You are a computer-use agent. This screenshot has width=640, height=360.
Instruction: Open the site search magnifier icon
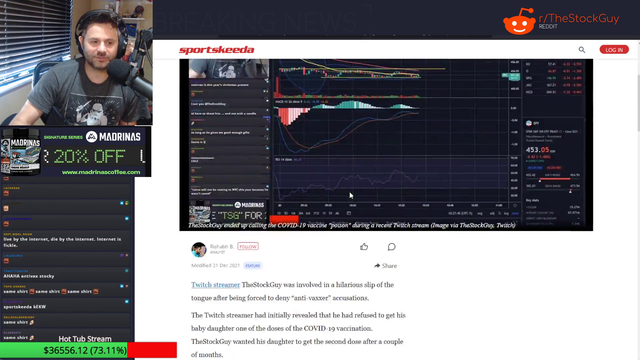(x=582, y=50)
